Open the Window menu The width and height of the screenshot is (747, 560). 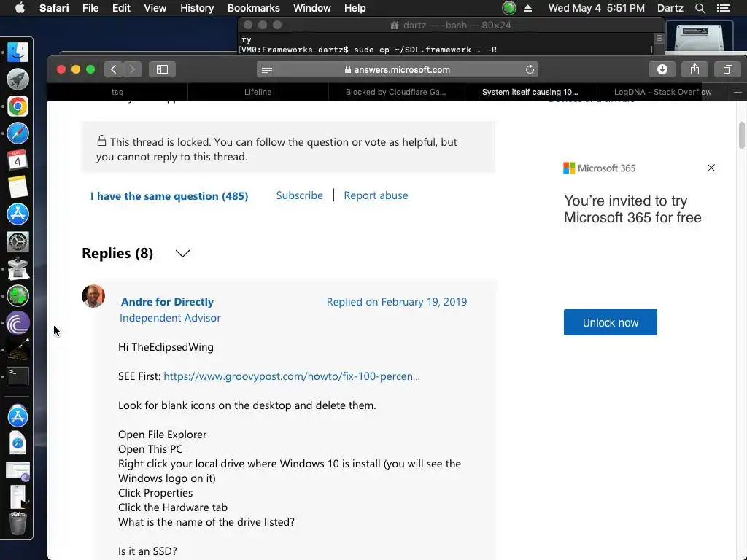pos(311,8)
